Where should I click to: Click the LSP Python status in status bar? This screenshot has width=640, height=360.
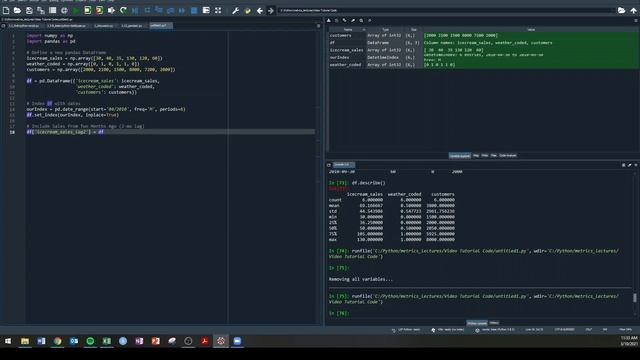point(406,330)
